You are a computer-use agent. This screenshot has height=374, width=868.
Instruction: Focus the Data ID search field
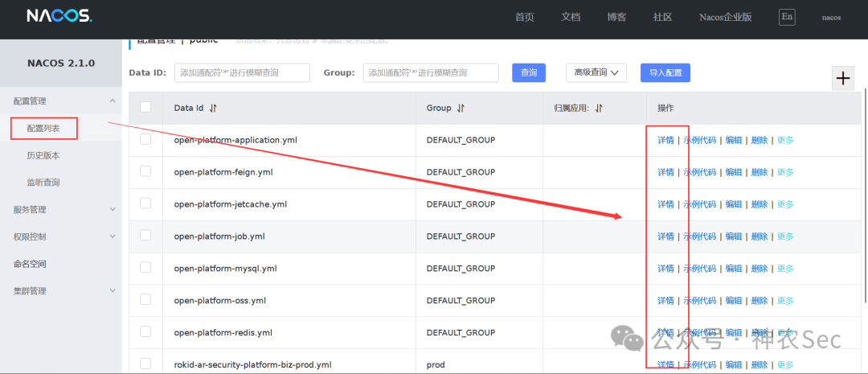(x=242, y=72)
